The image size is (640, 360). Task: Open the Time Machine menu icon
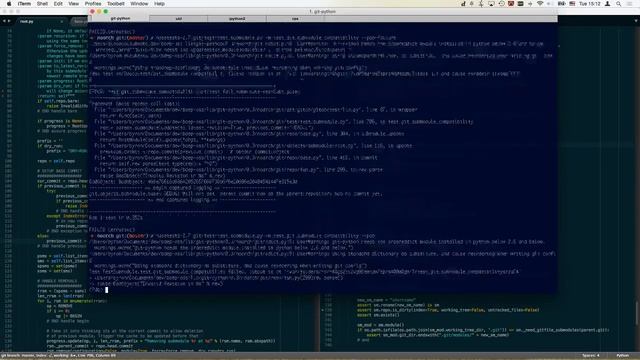pyautogui.click(x=501, y=4)
